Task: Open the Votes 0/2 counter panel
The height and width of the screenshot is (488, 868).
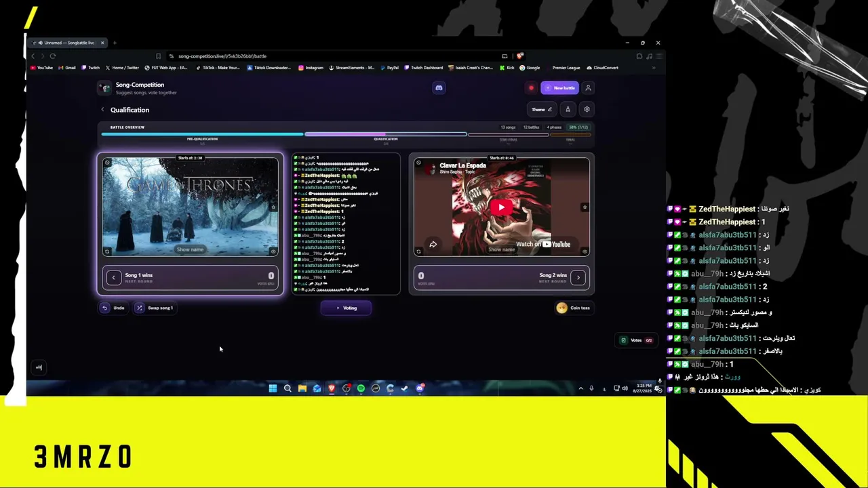Action: (x=636, y=340)
